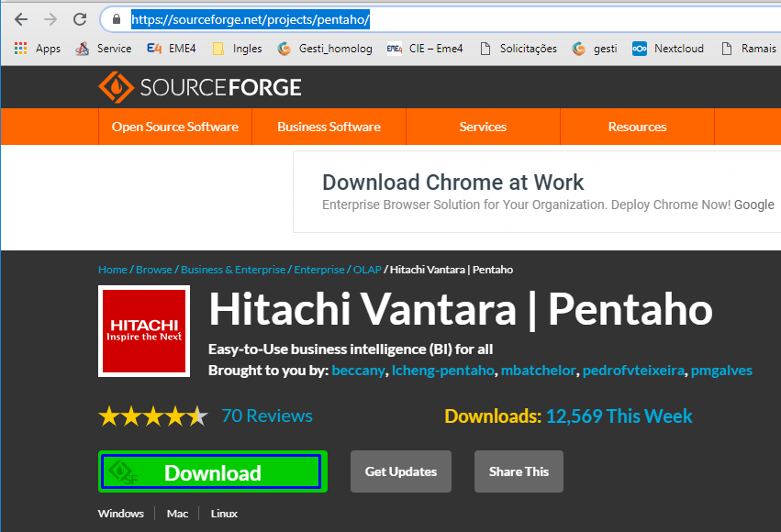This screenshot has height=532, width=781.
Task: Click the Hitachi Inspire the Next project logo
Action: point(144,331)
